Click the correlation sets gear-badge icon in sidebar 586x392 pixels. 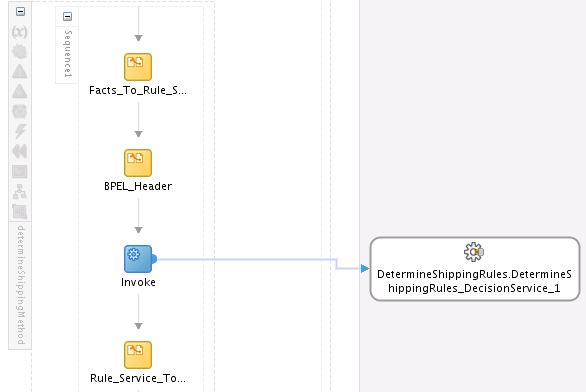coord(19,52)
